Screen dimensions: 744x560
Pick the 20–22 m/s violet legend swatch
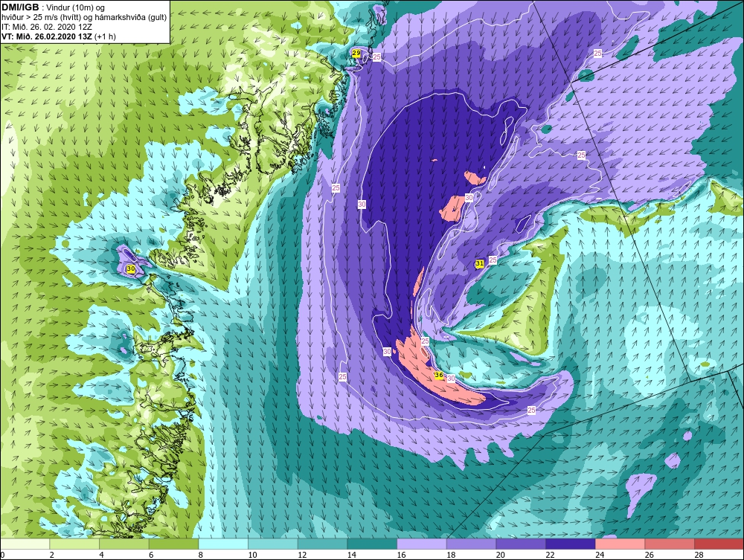(x=521, y=544)
